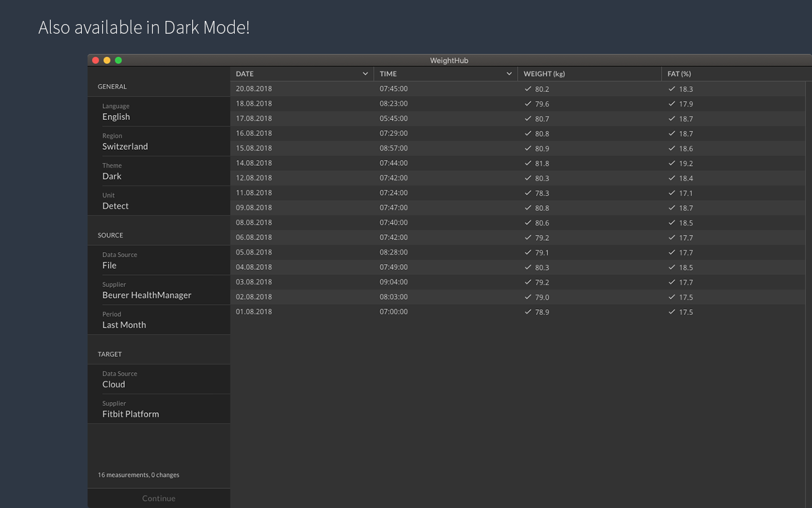Viewport: 812px width, 508px height.
Task: Toggle fat checkmark for 17.1 on 11.08.2018
Action: point(672,193)
